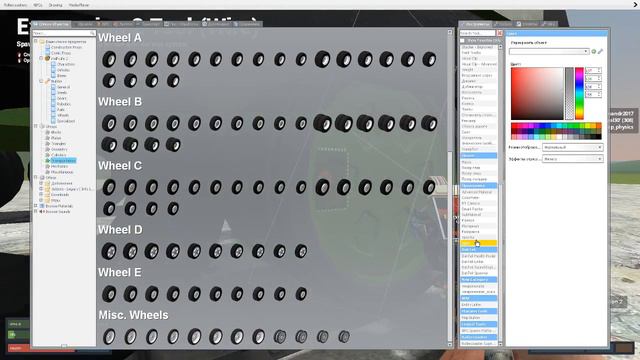The width and height of the screenshot is (640, 360).
Task: Spawn the last wheel in Wheel A's second row
Action: coord(173,81)
